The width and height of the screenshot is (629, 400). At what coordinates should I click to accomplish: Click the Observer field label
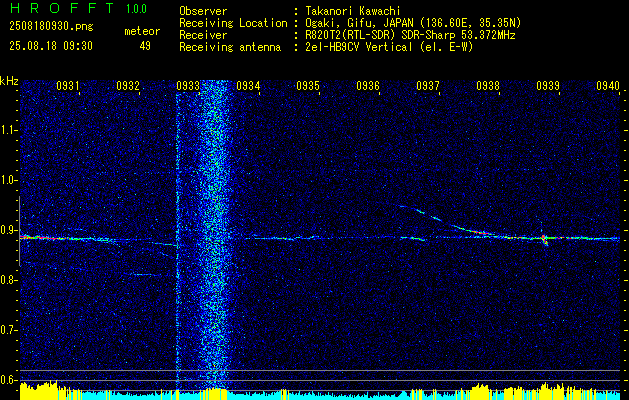203,12
